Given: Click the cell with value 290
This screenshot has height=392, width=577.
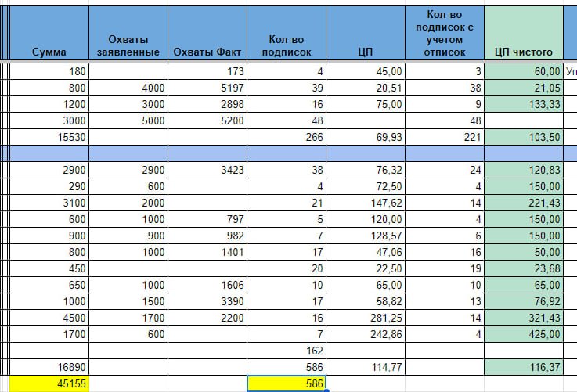Looking at the screenshot, I should [x=49, y=186].
